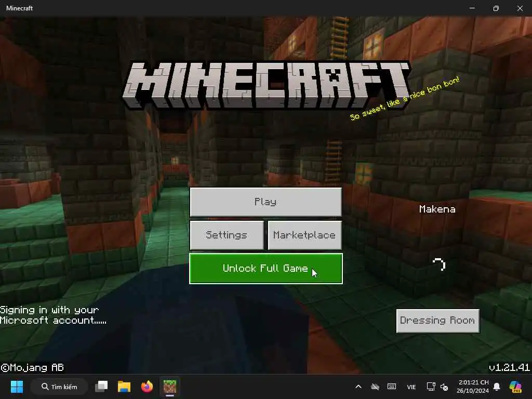This screenshot has height=399, width=532.
Task: Click the muted volume tray icon
Action: click(x=444, y=387)
